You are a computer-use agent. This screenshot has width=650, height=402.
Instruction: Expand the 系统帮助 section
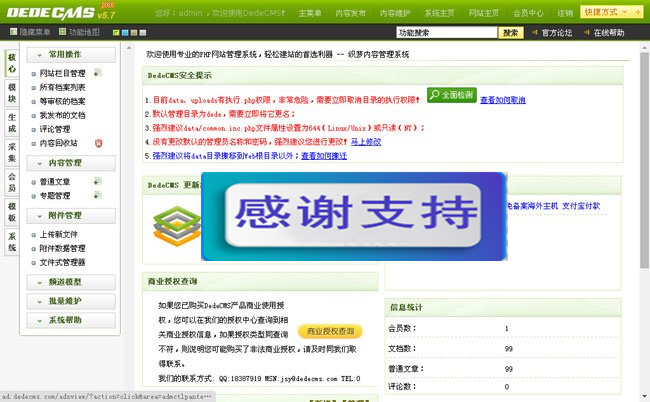click(x=71, y=320)
